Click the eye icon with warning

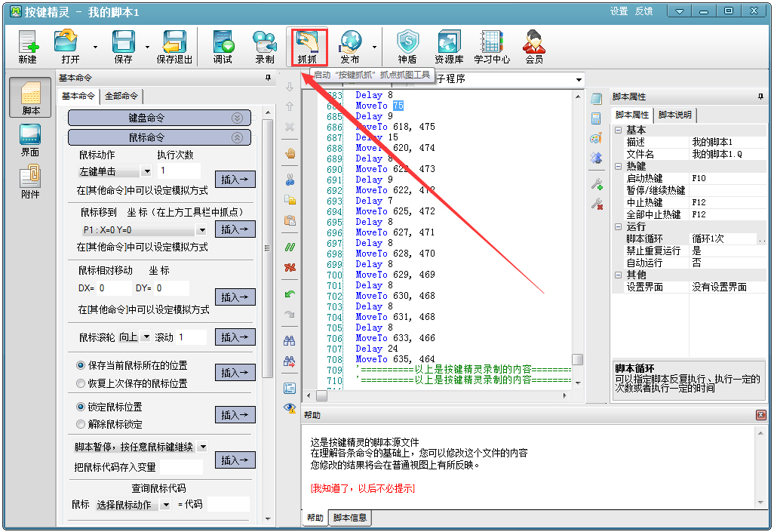[x=290, y=408]
